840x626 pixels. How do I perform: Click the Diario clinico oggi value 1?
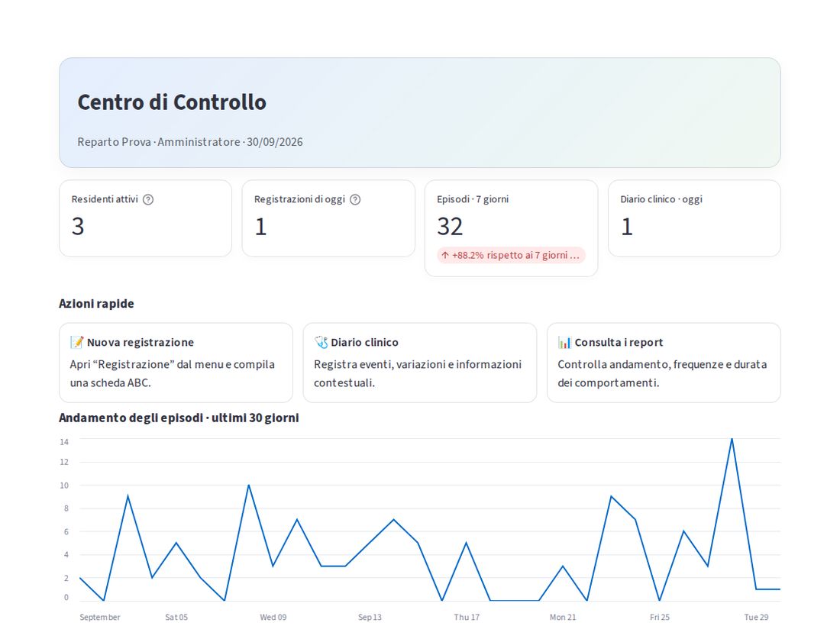tap(627, 227)
